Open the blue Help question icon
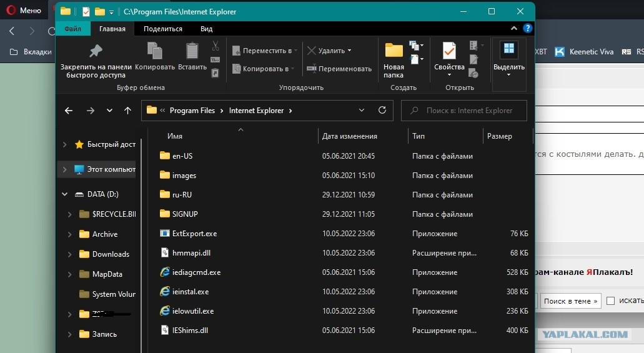This screenshot has width=644, height=353. pos(527,28)
